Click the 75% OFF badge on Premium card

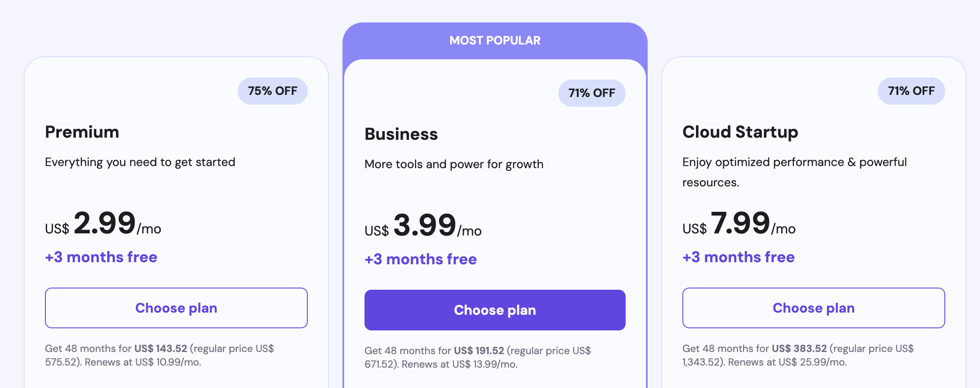tap(273, 90)
